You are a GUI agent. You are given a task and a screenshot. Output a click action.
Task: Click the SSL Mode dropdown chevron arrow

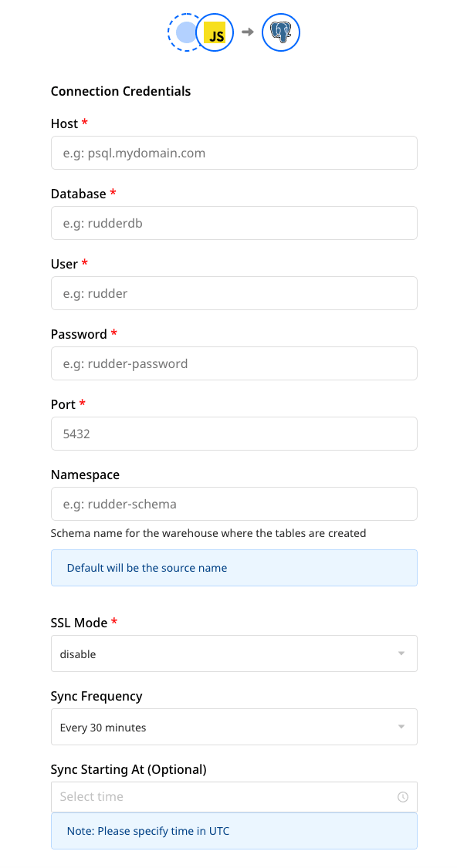[401, 653]
